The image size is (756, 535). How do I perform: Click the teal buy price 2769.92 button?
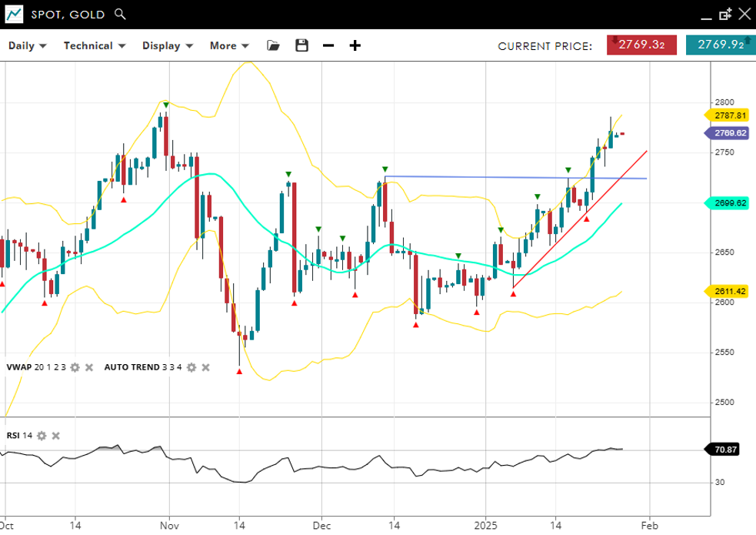click(x=720, y=45)
